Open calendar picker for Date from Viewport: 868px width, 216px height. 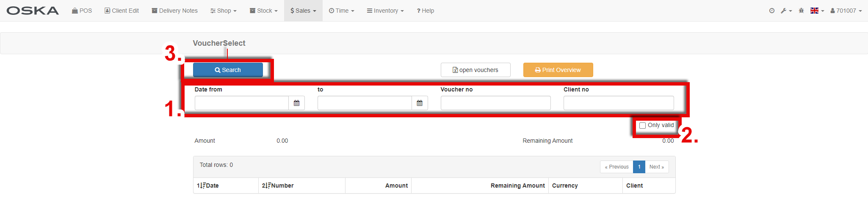[x=296, y=103]
